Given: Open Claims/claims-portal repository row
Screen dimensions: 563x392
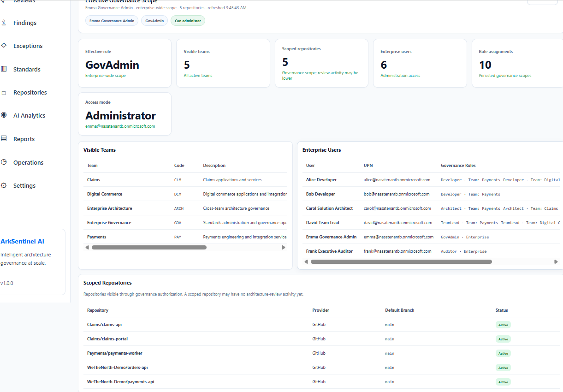Looking at the screenshot, I should click(x=321, y=339).
